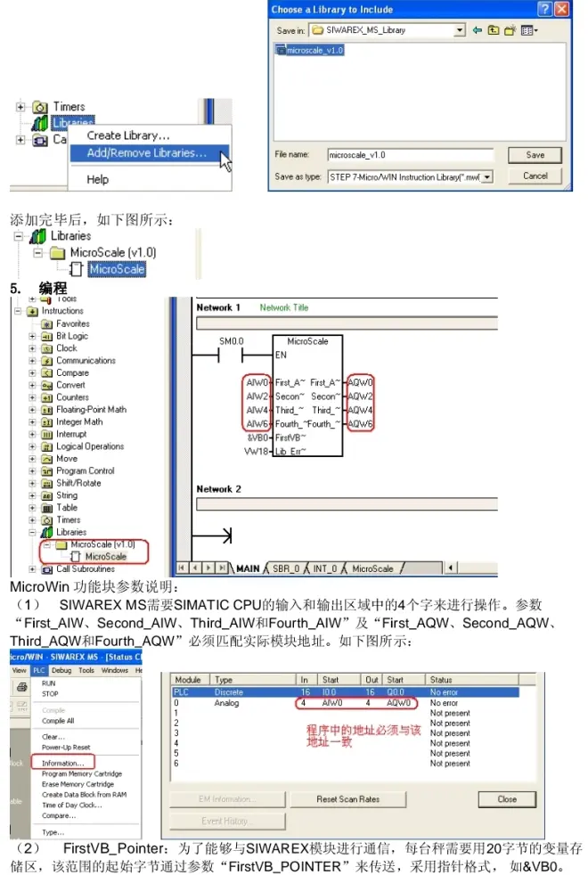
Task: Click the Favorites folder icon
Action: coord(47,323)
